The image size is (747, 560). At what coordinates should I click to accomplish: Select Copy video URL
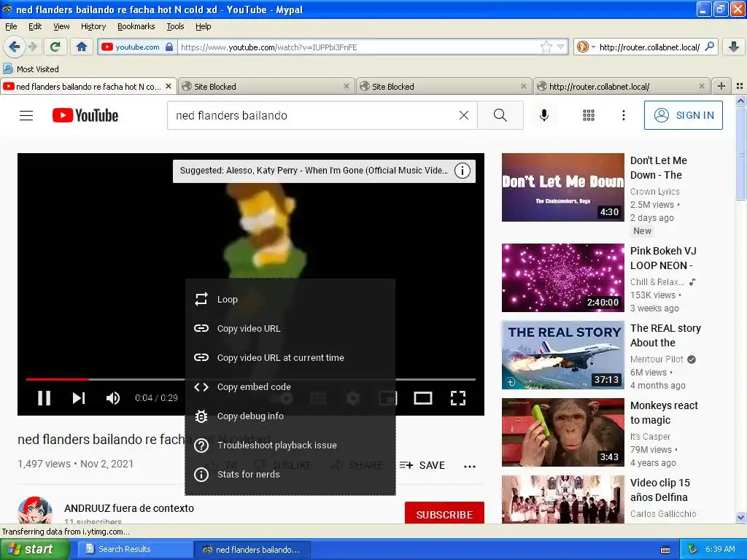point(290,328)
